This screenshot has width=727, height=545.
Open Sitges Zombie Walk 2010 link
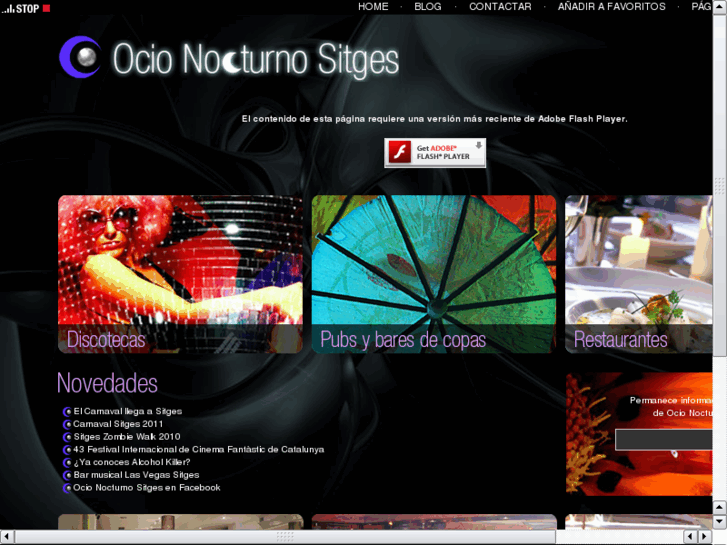coord(127,437)
